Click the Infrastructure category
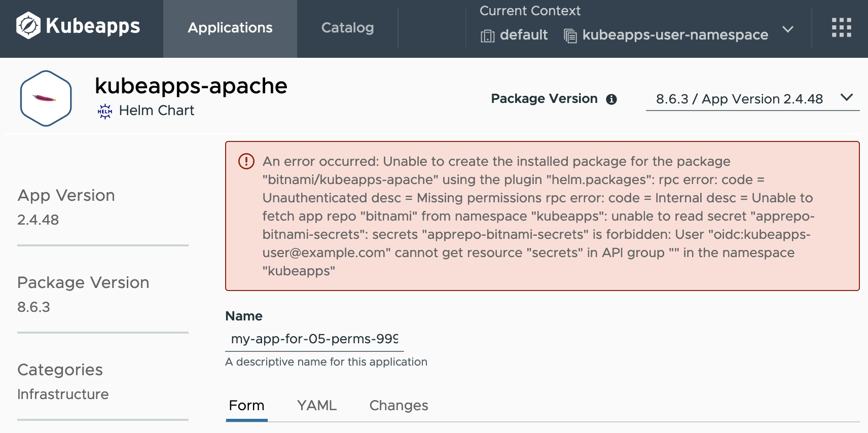 63,394
